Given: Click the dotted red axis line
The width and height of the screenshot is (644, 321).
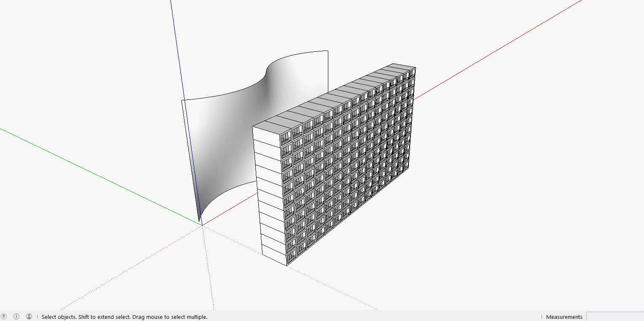Looking at the screenshot, I should (126, 270).
